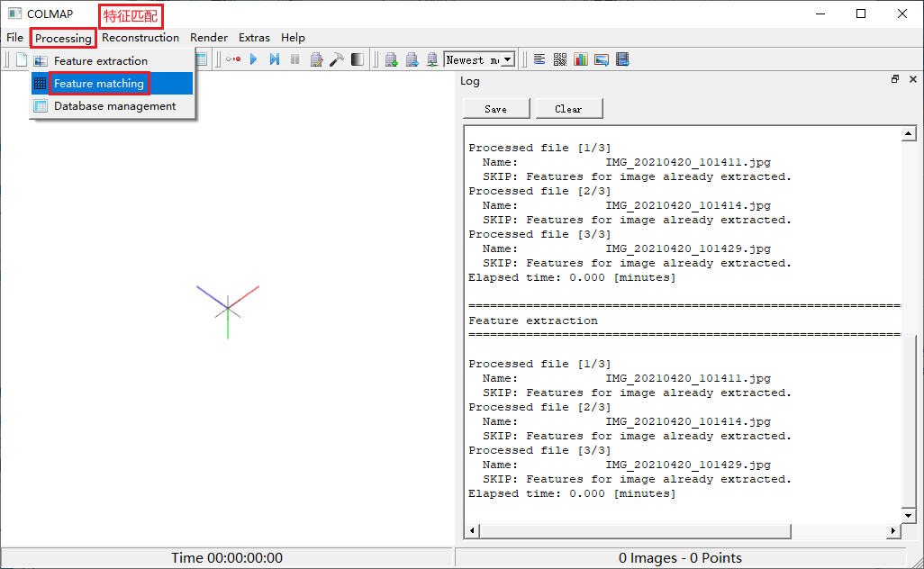The height and width of the screenshot is (569, 924).
Task: Choose Feature matching from the Processing menu
Action: pyautogui.click(x=112, y=84)
